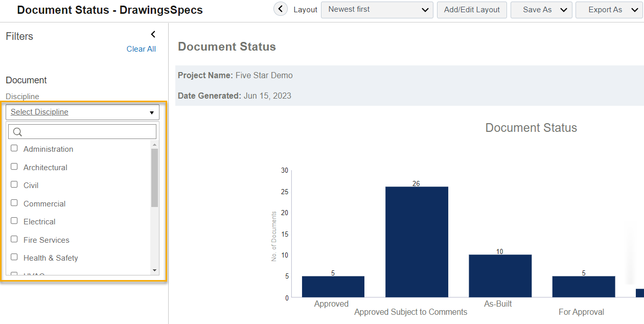Click the 'As-Built' axis label
Screen dimensions: 644x324
tap(498, 304)
